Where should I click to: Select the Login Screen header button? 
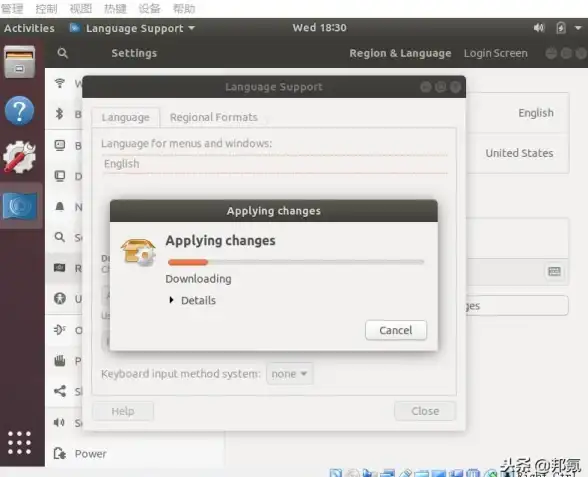point(495,53)
